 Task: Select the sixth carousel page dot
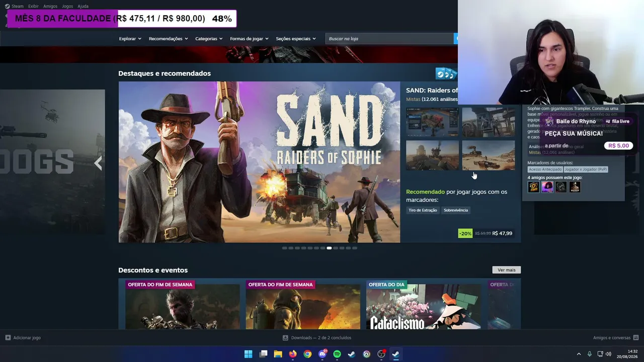[x=316, y=248]
